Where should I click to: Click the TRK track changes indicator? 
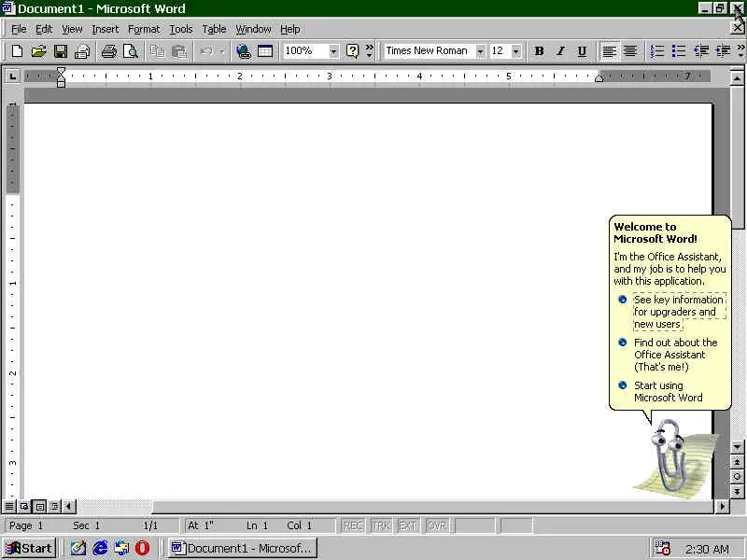click(381, 525)
